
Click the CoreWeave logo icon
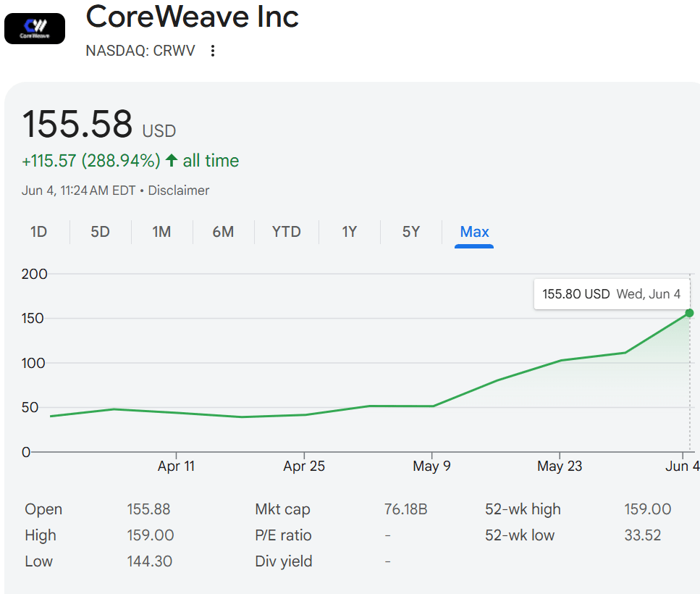pyautogui.click(x=35, y=29)
